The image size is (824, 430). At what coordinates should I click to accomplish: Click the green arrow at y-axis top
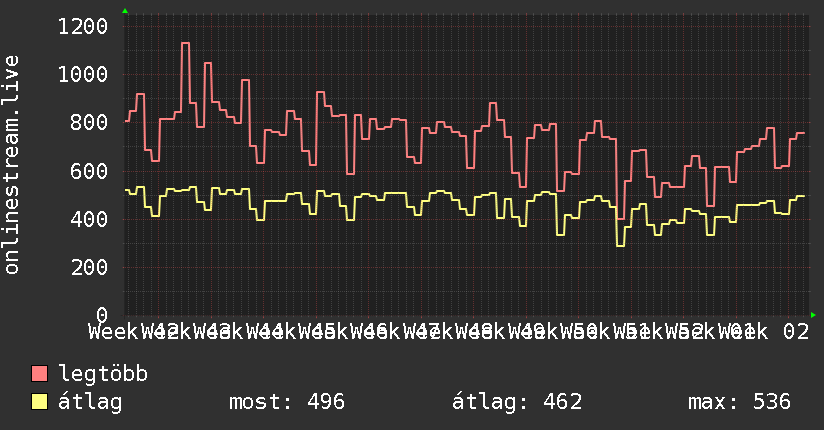tap(125, 11)
